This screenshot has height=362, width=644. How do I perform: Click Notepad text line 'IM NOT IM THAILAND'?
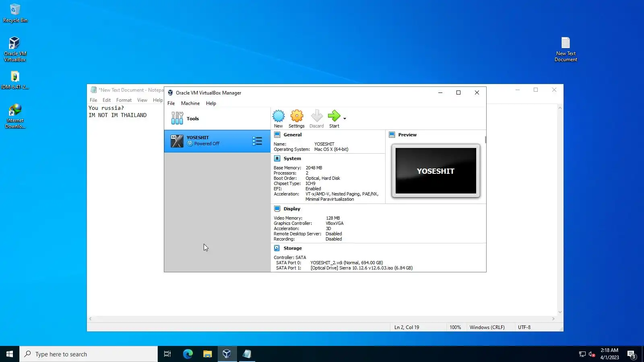[118, 115]
